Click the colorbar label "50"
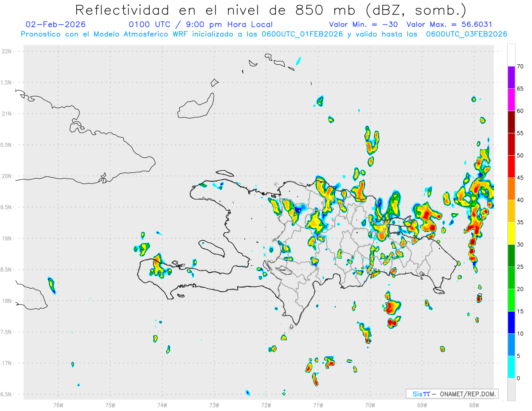The width and height of the screenshot is (532, 411). [x=520, y=156]
